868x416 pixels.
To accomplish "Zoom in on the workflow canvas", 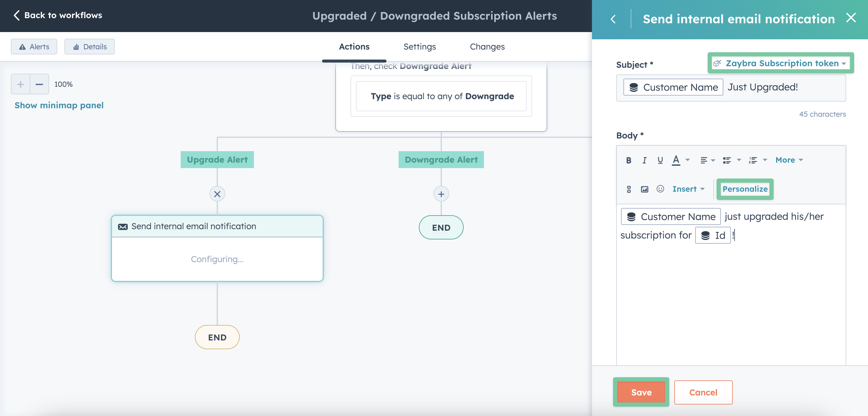I will point(21,84).
